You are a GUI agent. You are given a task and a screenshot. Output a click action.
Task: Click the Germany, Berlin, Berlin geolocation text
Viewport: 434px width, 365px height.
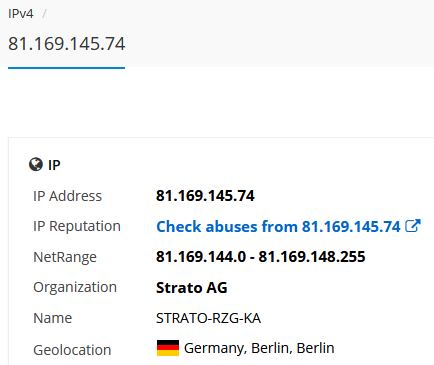pyautogui.click(x=259, y=348)
